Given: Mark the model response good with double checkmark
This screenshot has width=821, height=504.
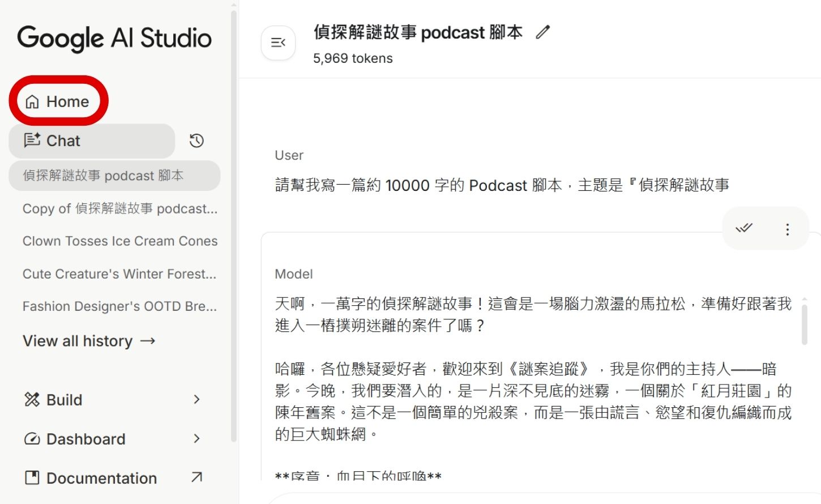Looking at the screenshot, I should pos(744,229).
